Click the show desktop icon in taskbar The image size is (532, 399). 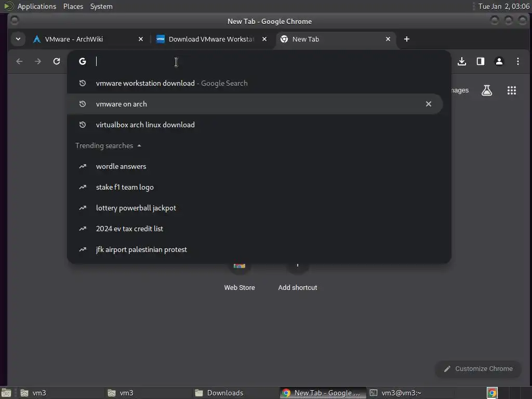[x=6, y=393]
